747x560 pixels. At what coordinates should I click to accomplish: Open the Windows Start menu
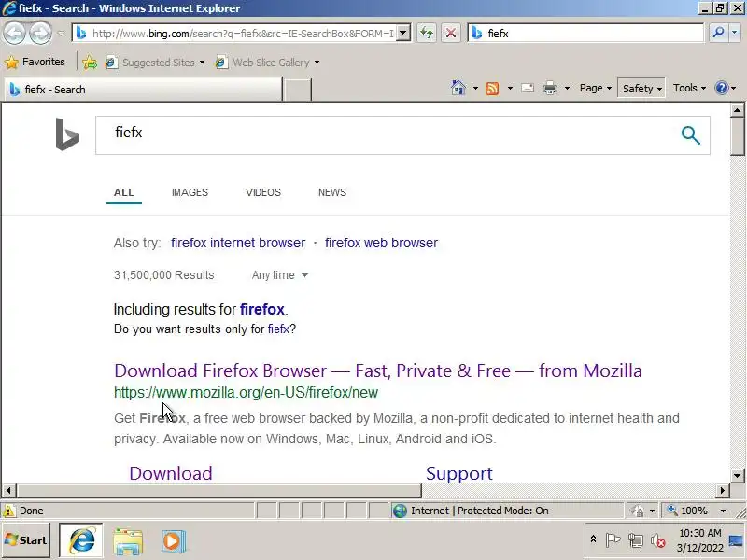tap(26, 540)
